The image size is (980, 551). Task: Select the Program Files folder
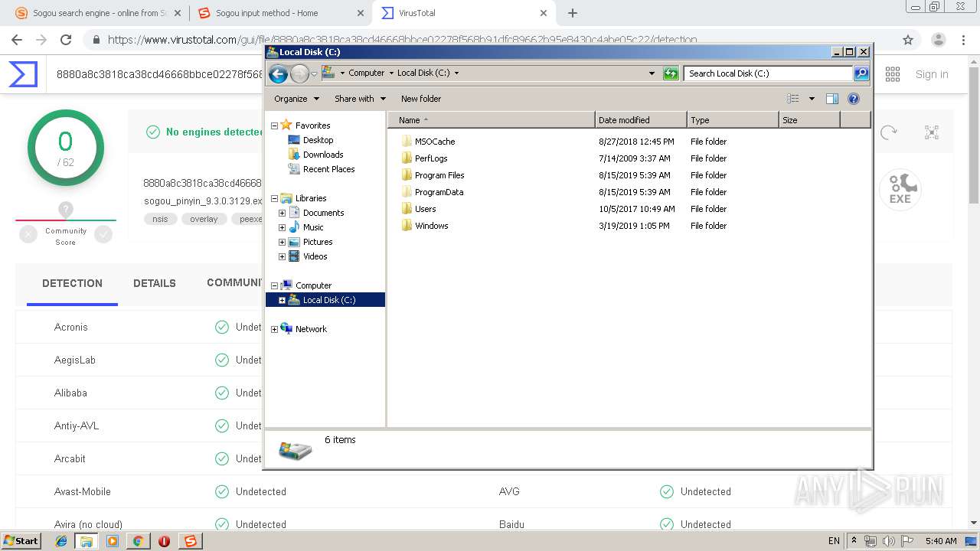[439, 175]
